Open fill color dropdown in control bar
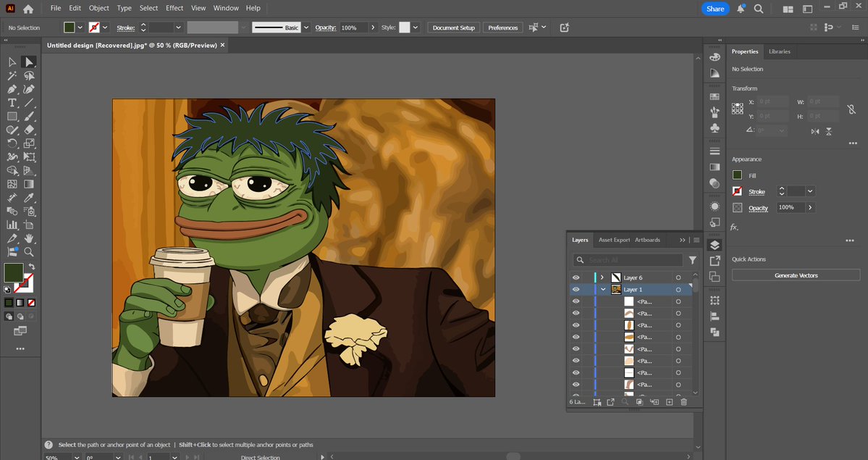The height and width of the screenshot is (460, 868). [80, 27]
